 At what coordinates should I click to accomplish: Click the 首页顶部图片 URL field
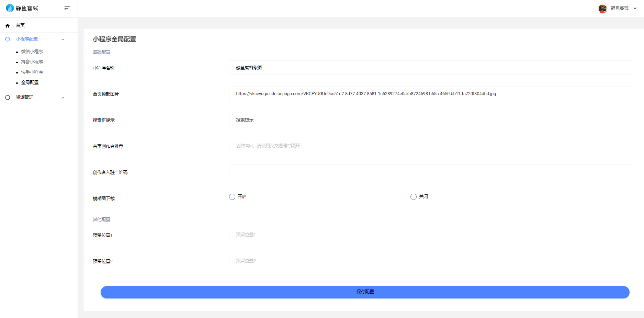pyautogui.click(x=430, y=94)
